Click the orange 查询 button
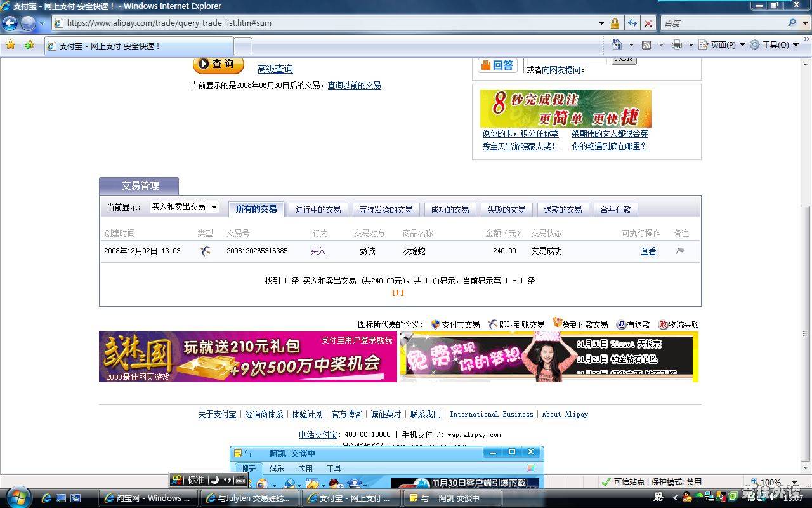This screenshot has height=508, width=812. point(218,64)
